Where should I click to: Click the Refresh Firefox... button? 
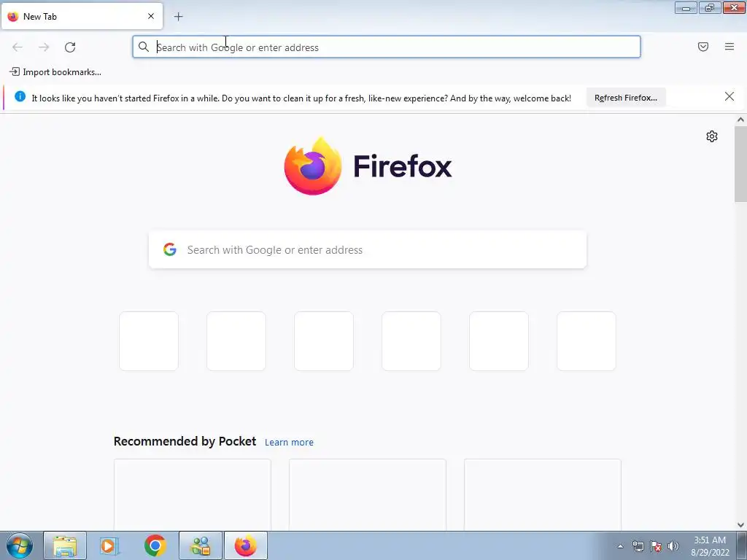coord(625,98)
